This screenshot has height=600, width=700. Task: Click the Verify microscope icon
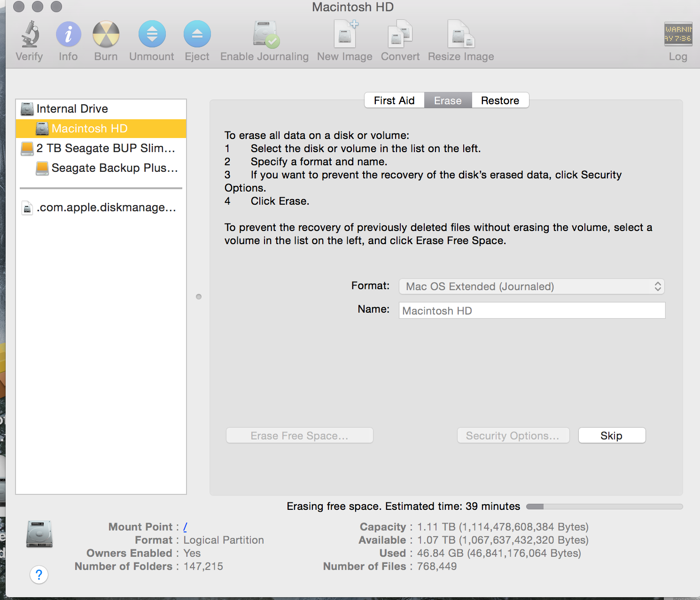(30, 34)
